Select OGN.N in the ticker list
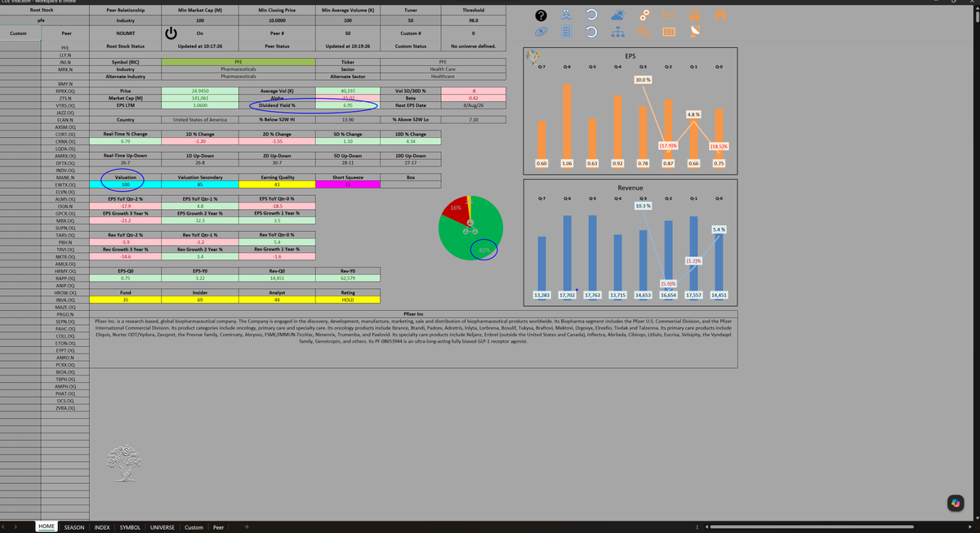Screen dimensions: 980x533 pyautogui.click(x=65, y=207)
